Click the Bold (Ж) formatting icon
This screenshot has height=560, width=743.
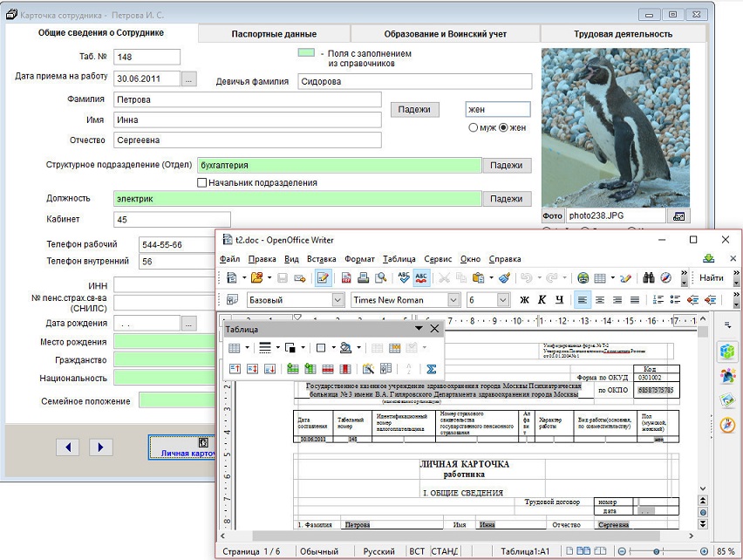coord(525,300)
